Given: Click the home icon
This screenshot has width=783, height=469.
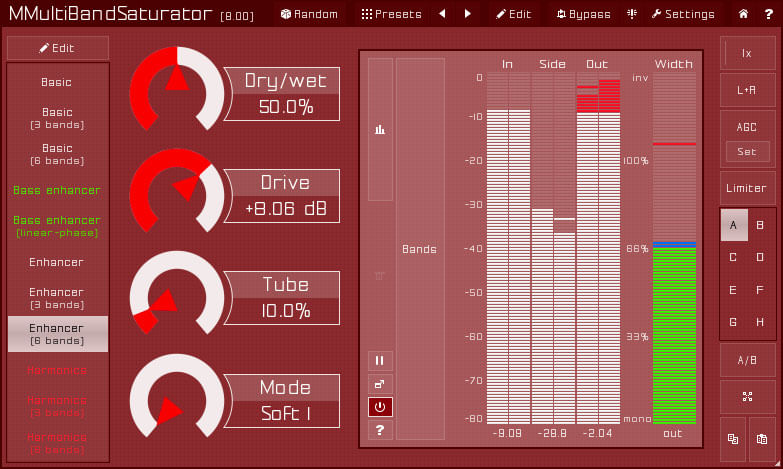Looking at the screenshot, I should (744, 14).
